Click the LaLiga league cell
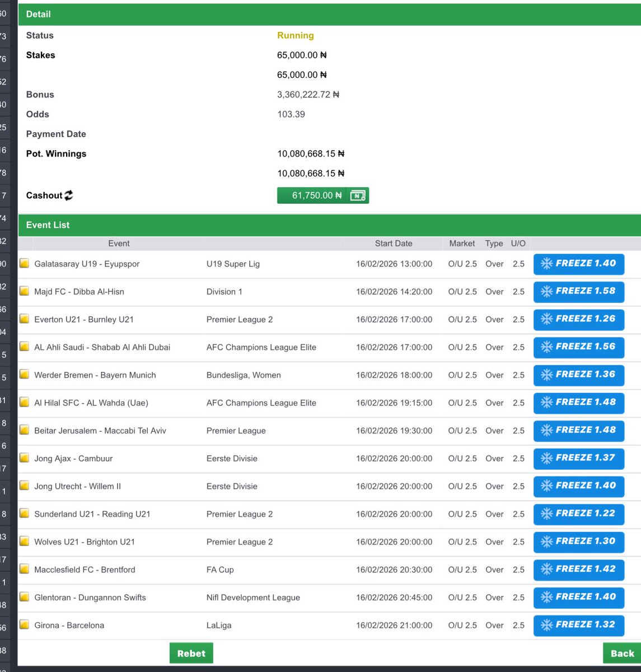 (219, 625)
